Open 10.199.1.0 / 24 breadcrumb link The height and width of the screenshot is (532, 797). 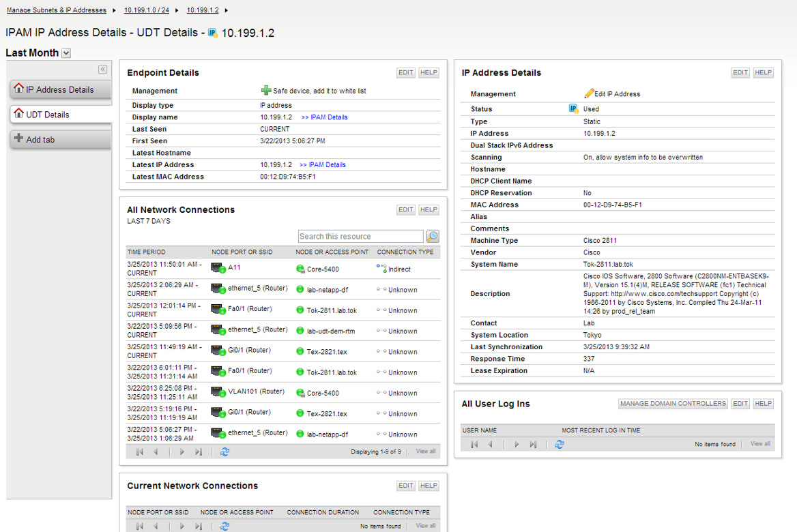(x=147, y=10)
